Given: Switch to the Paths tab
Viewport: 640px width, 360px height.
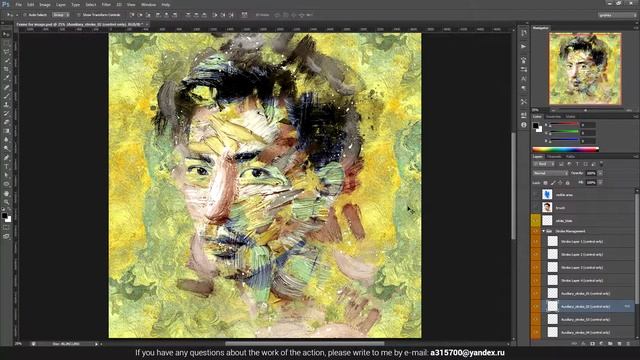Looking at the screenshot, I should [571, 156].
